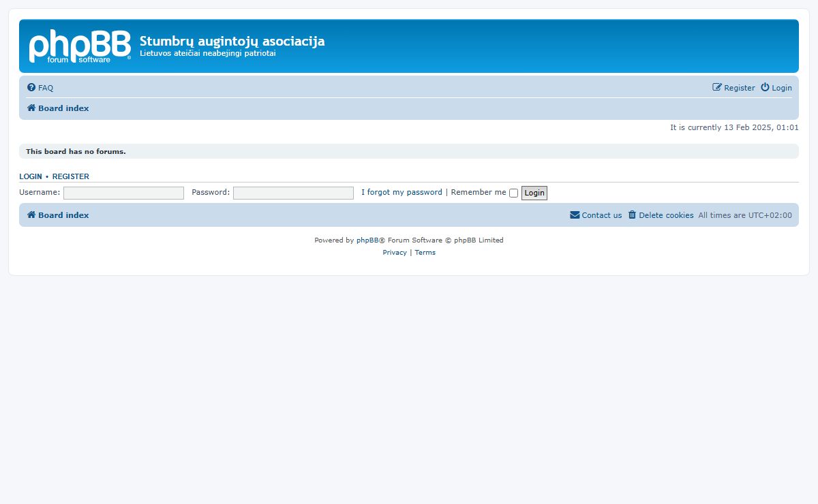Click the home icon in the footer bar
The height and width of the screenshot is (504, 818).
tap(31, 215)
